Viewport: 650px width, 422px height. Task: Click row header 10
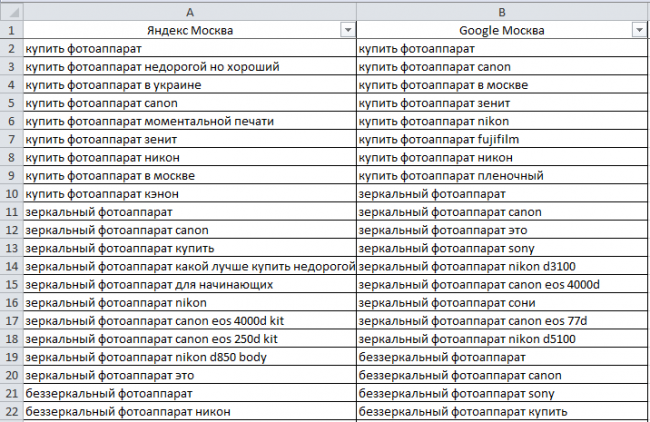11,193
